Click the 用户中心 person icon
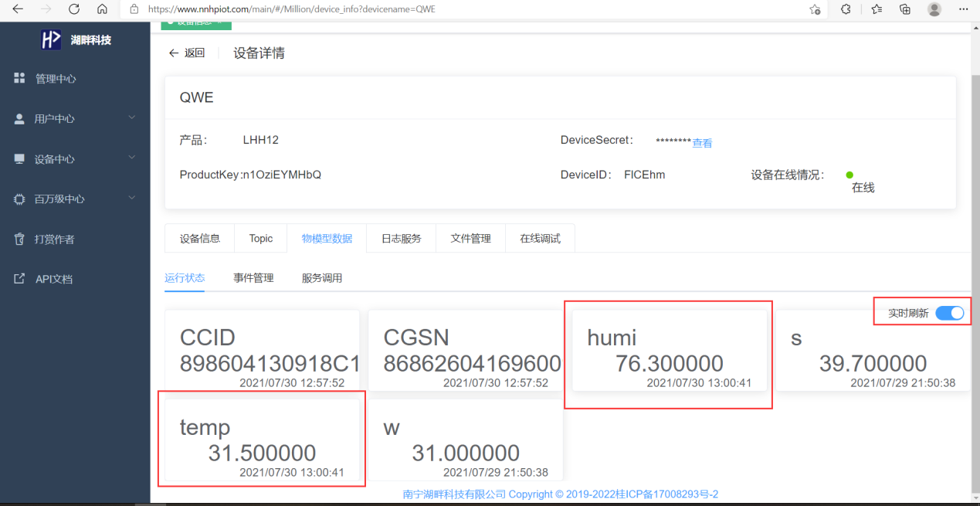980x506 pixels. tap(20, 119)
